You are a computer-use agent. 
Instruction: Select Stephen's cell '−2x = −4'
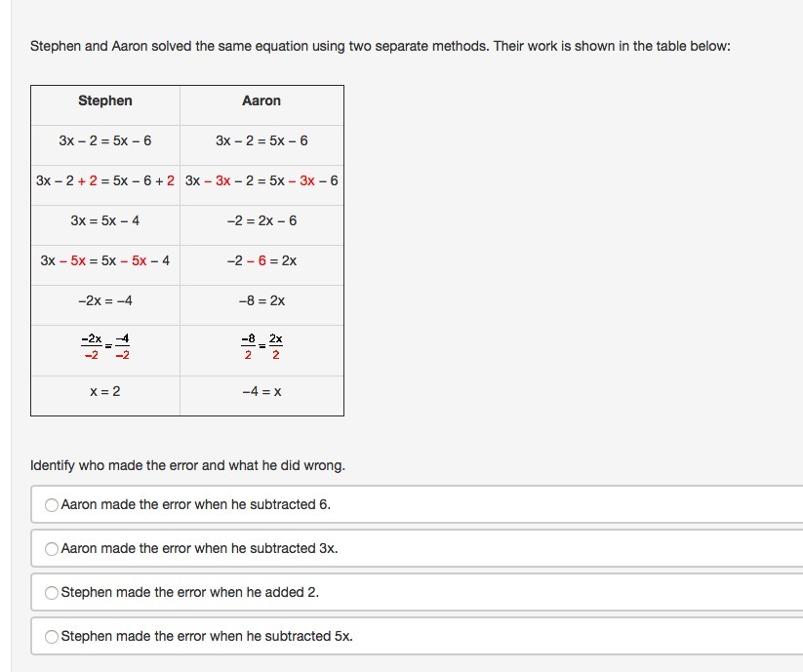(105, 300)
